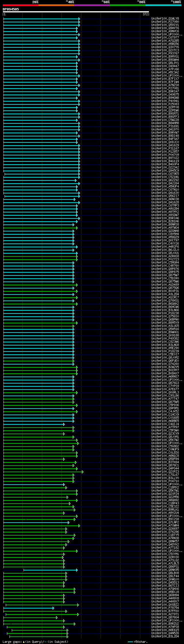Select the UniRef100_C4R760 label
This screenshot has width=184, height=644.
165,266
